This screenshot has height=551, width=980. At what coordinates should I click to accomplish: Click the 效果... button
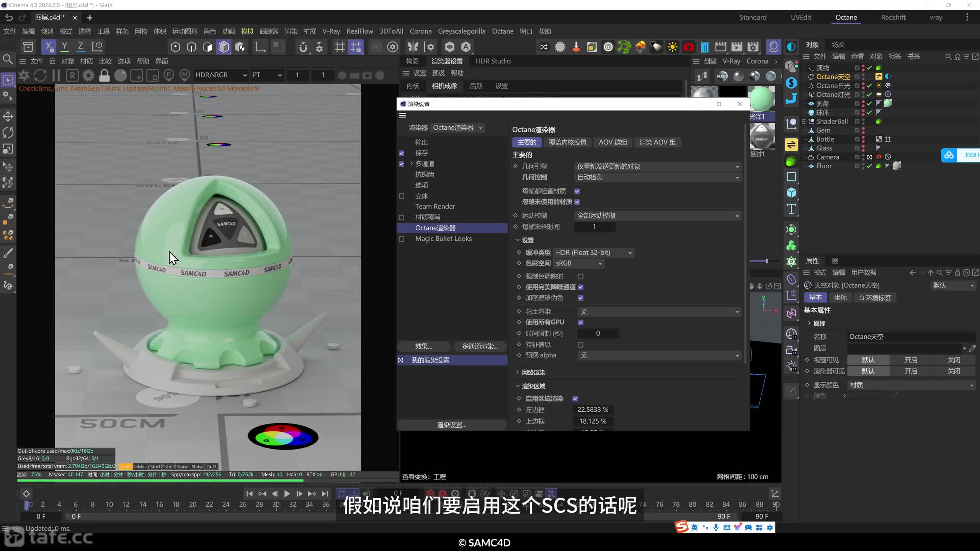(x=424, y=346)
